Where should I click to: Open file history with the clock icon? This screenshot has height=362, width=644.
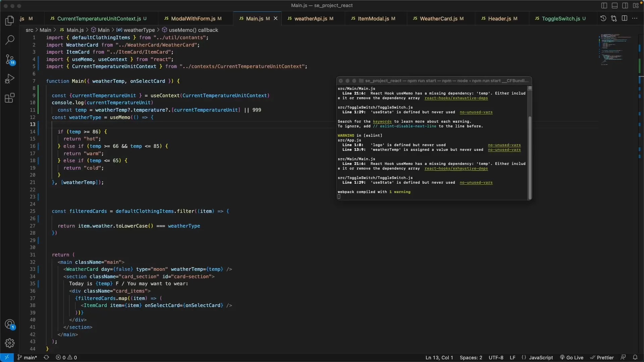click(x=603, y=18)
